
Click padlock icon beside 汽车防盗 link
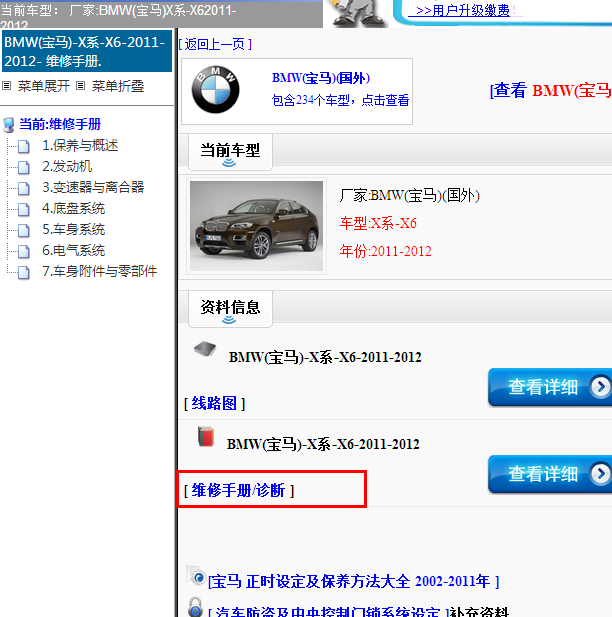pos(195,607)
